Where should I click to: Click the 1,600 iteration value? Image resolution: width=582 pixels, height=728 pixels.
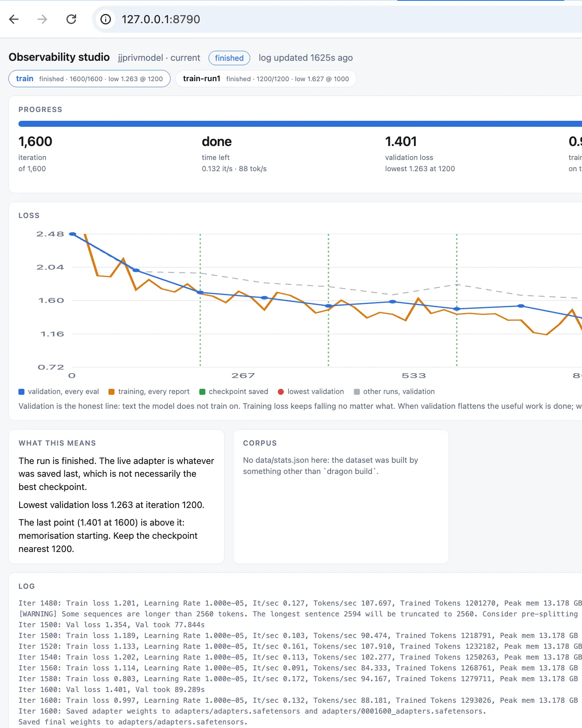(35, 142)
